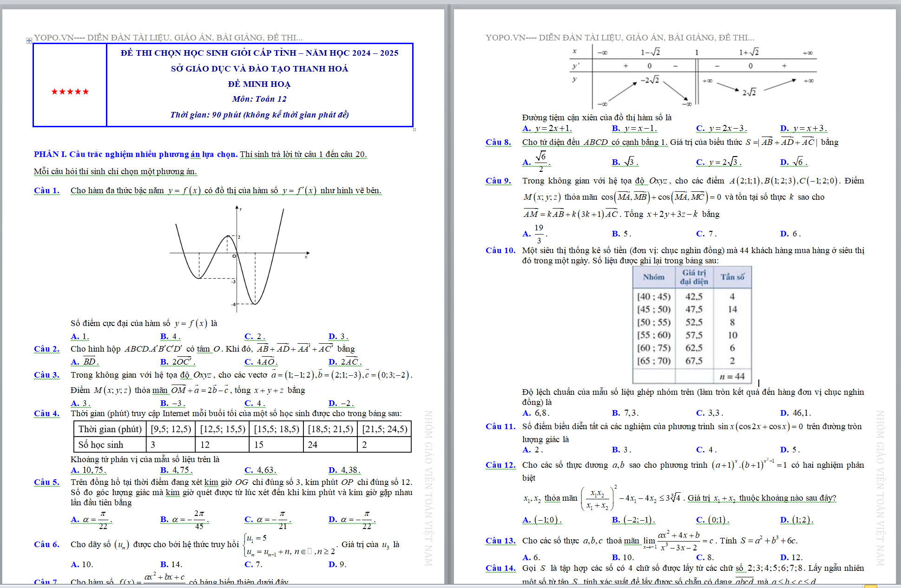The image size is (901, 588).
Task: Click the 'Số học sinh' row header cell
Action: click(x=110, y=444)
